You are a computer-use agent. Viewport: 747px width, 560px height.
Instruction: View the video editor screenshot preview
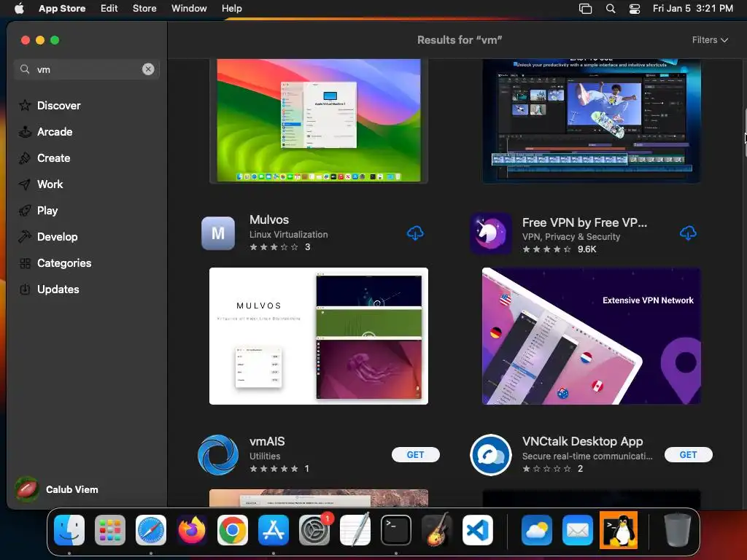[591, 120]
